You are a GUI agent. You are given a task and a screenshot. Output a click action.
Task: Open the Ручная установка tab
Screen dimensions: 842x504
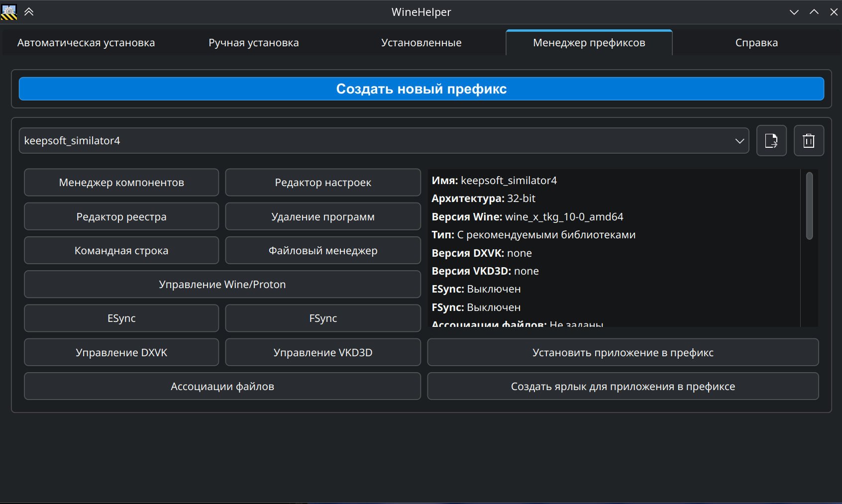[253, 43]
